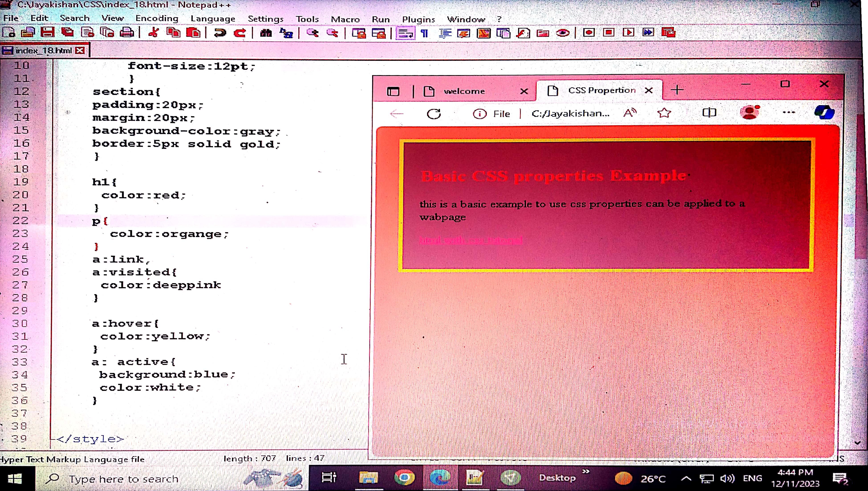868x491 pixels.
Task: Expand the Desktop toolbar chevron in taskbar
Action: 586,471
